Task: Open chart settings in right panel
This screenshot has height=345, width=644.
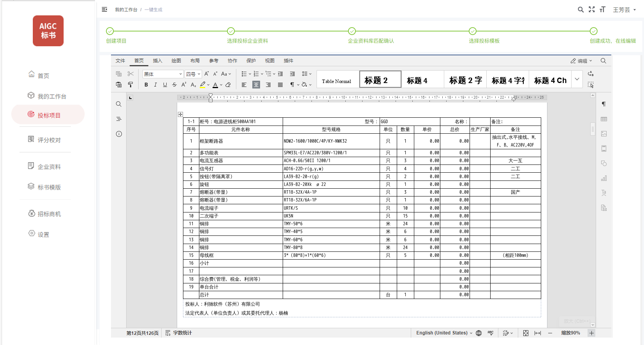Action: pos(604,178)
